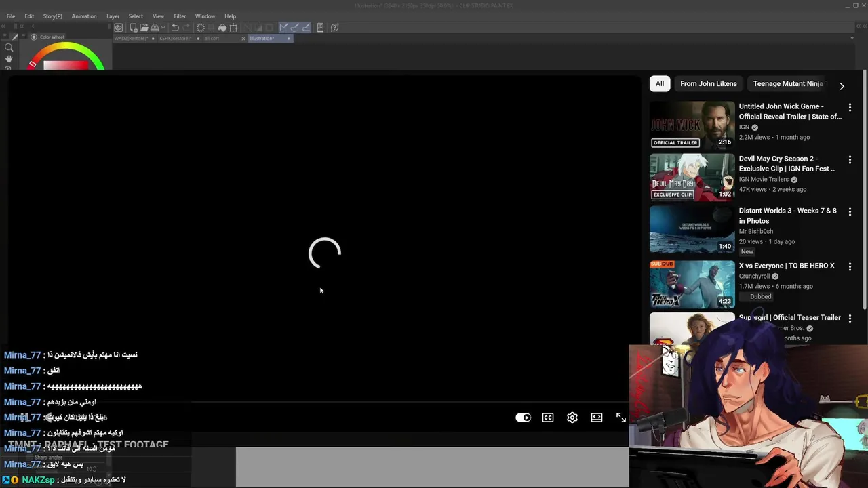Open the File menu

(x=11, y=16)
